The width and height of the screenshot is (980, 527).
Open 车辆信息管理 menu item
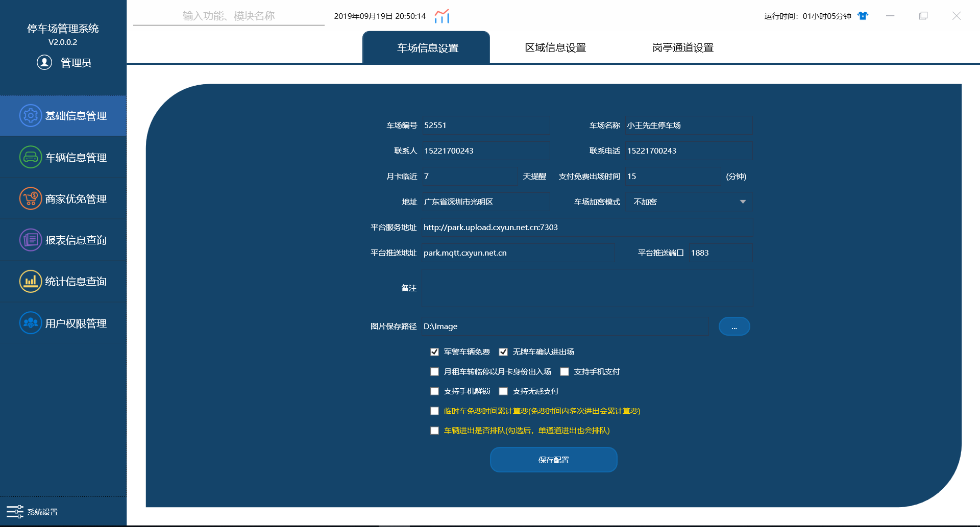(x=63, y=157)
